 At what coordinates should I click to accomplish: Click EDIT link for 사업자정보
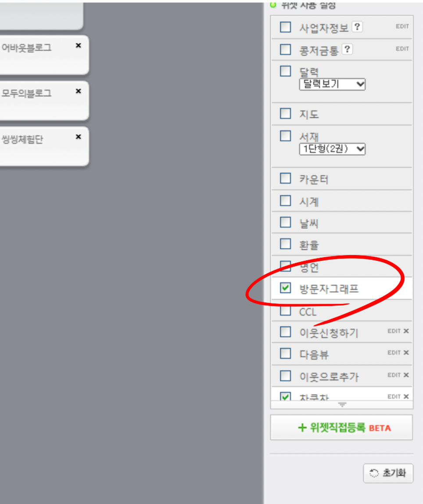402,26
